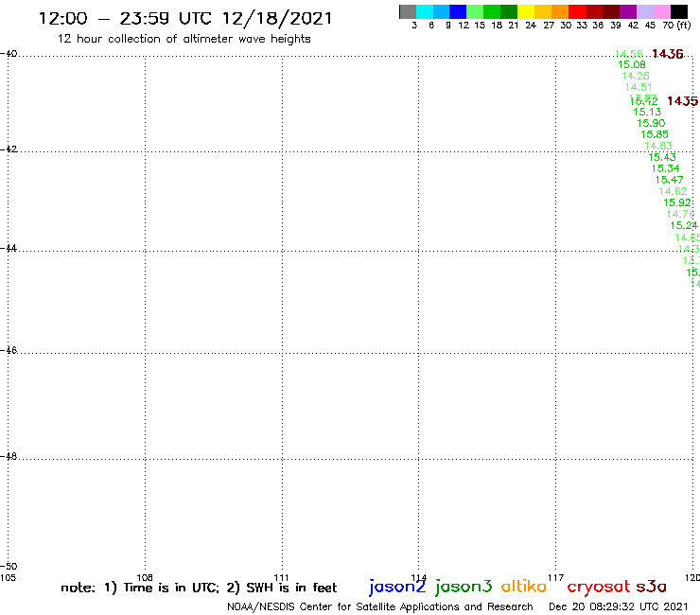Click the lavender swatch in the color scale
Viewport: 700px width, 615px height.
(645, 11)
